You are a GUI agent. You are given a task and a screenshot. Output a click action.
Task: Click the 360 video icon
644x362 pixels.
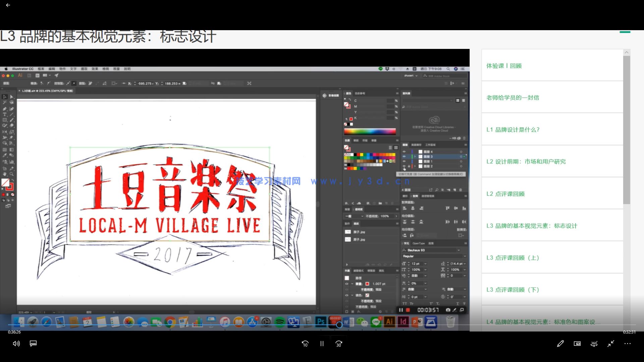[594, 344]
